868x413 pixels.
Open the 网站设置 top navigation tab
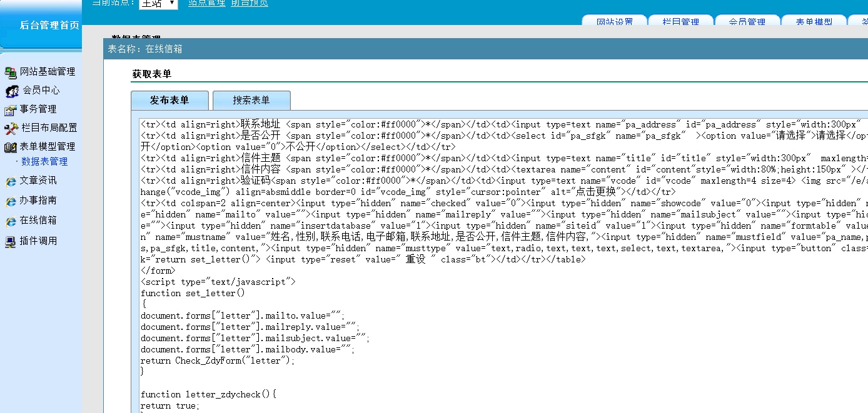point(614,21)
